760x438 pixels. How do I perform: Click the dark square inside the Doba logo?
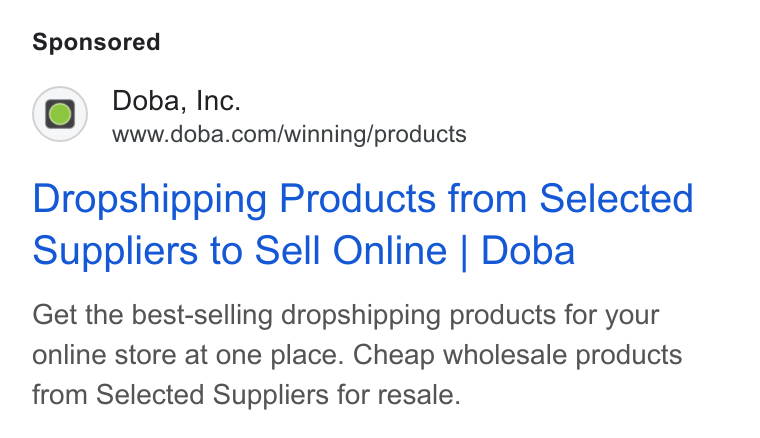(60, 114)
